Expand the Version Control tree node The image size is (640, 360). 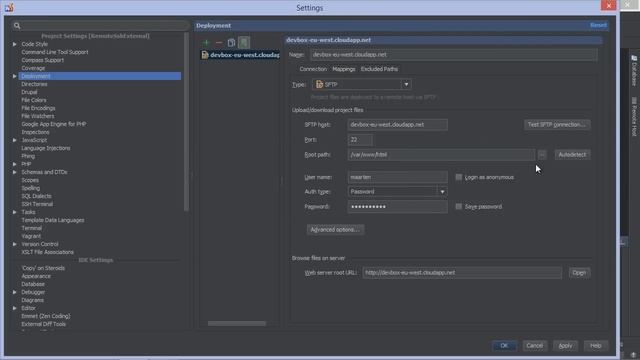[x=15, y=244]
